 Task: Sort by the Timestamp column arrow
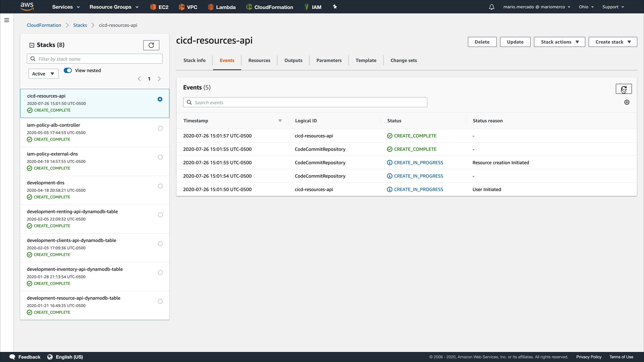pos(280,121)
